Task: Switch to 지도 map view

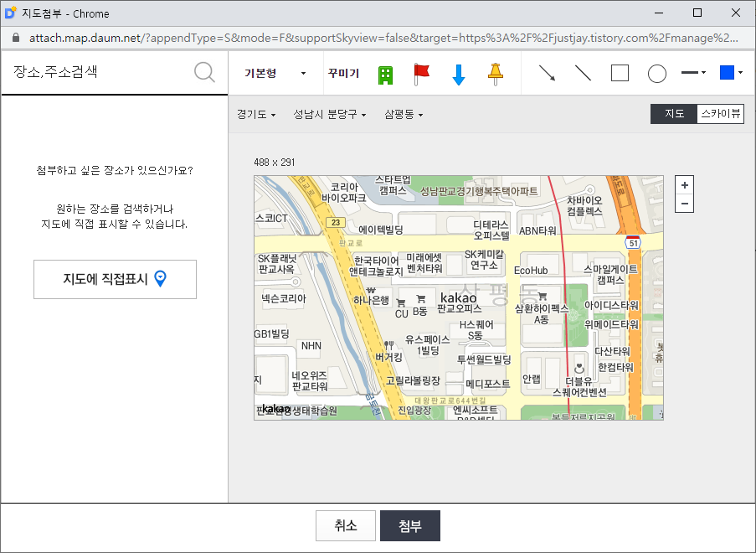Action: coord(674,114)
